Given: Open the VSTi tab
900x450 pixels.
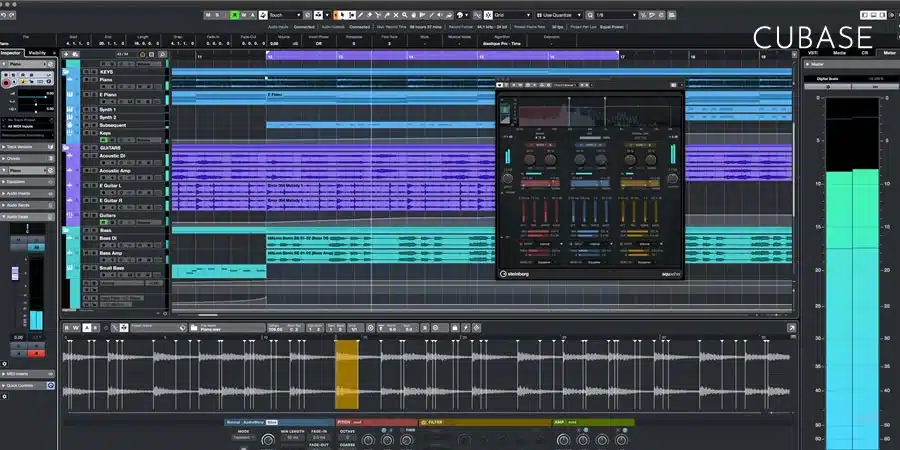Looking at the screenshot, I should [813, 53].
